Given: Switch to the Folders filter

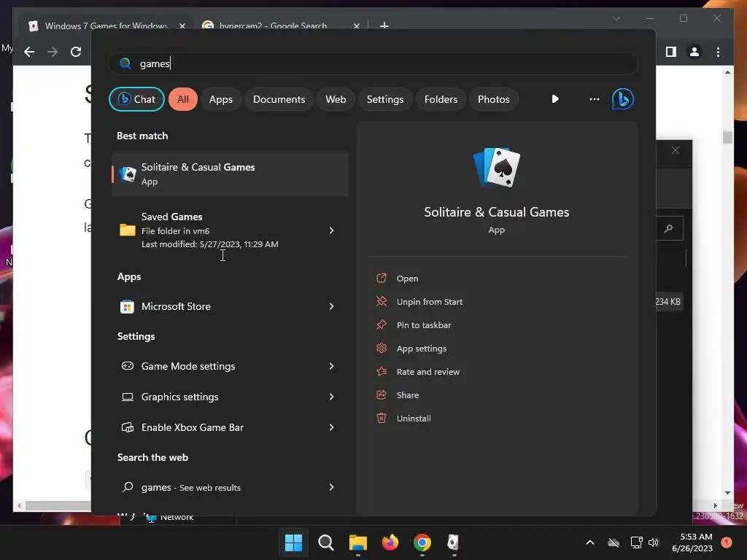Looking at the screenshot, I should point(441,99).
